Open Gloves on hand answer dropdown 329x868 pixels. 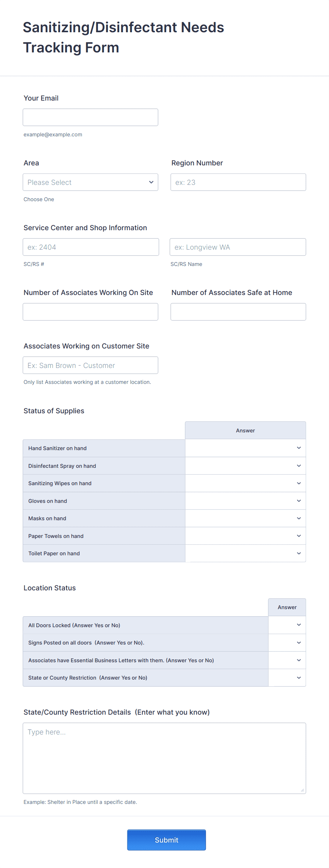click(246, 501)
